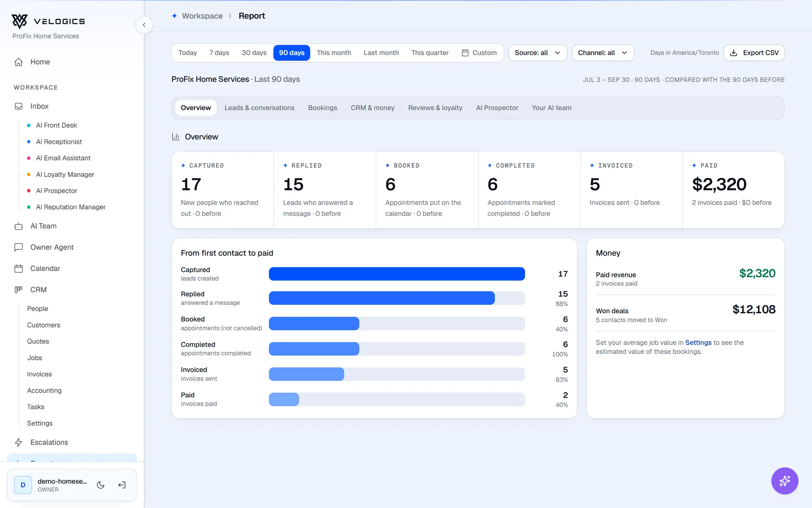Follow the Settings link in the Money card
This screenshot has height=508, width=812.
click(698, 342)
